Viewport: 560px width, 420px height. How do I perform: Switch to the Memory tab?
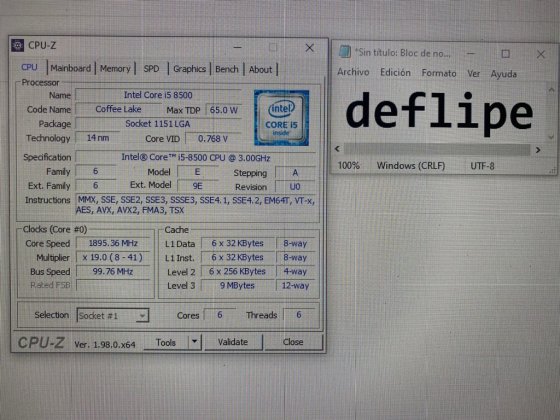(x=115, y=69)
